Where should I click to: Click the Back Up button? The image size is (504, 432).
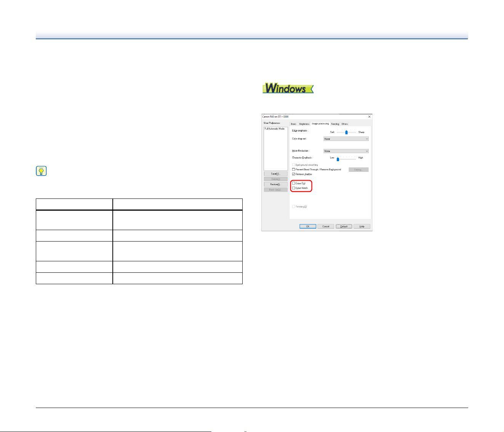[x=276, y=190]
